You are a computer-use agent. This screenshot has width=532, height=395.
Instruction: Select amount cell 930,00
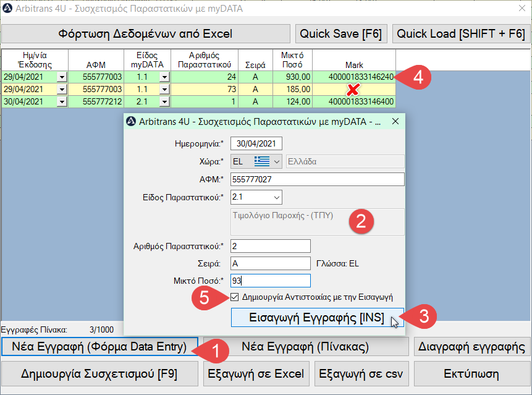(292, 77)
